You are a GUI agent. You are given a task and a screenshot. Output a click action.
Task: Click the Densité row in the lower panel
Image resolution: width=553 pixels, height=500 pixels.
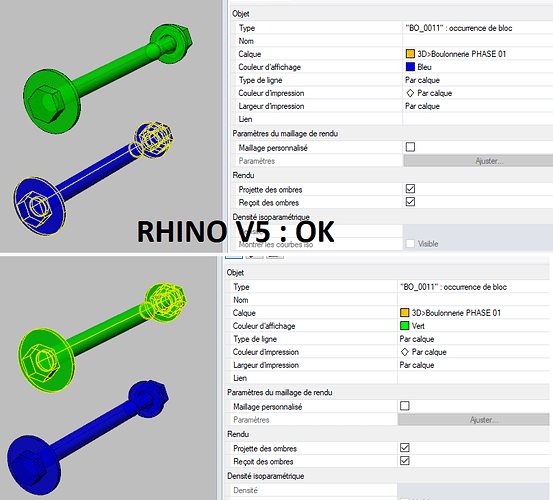pyautogui.click(x=387, y=490)
